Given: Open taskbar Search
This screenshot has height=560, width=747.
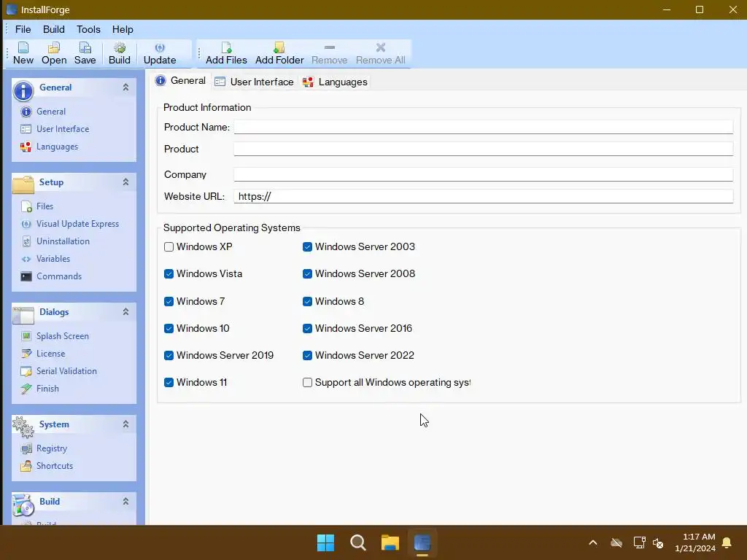Looking at the screenshot, I should (x=357, y=542).
